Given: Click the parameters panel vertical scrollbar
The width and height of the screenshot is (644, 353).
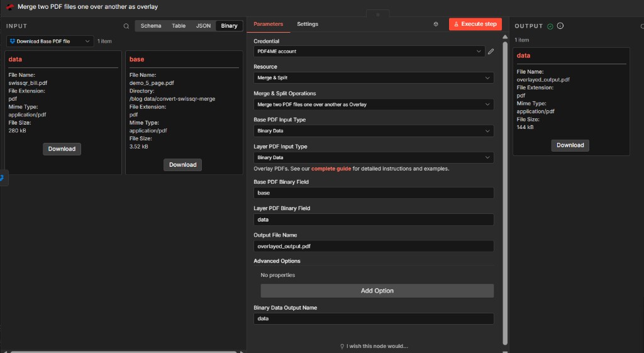Looking at the screenshot, I should (505, 189).
